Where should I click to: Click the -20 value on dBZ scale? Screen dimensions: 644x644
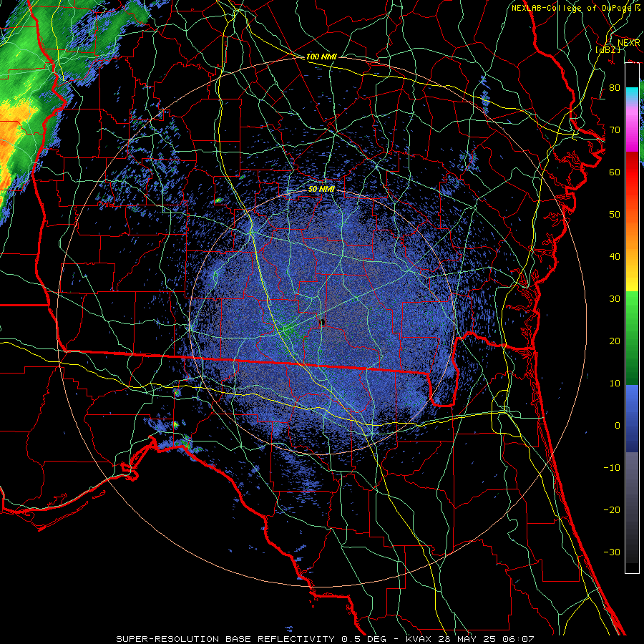click(612, 510)
